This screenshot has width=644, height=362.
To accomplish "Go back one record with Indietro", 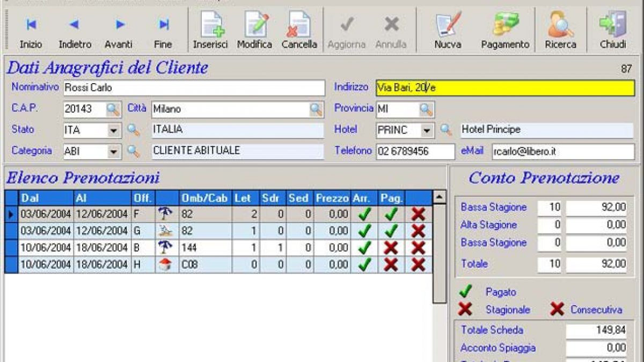I will (x=75, y=32).
